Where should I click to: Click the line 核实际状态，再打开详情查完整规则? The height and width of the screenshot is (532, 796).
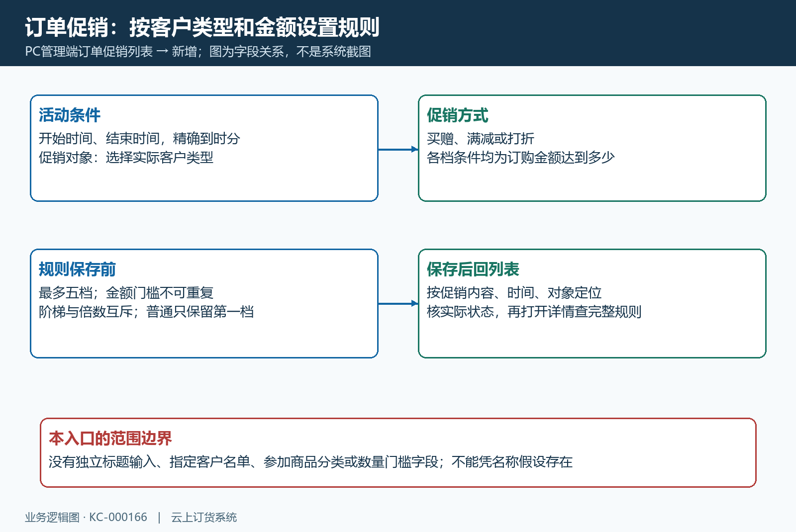(x=534, y=312)
